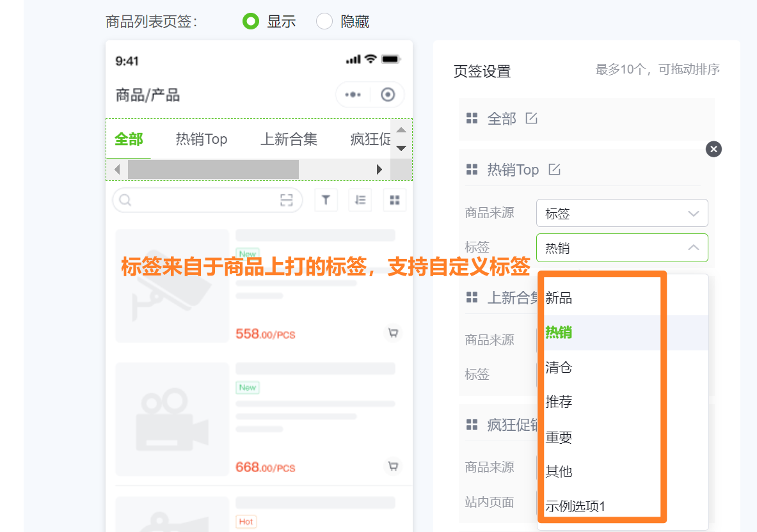Screen dimensions: 757x532
Task: Click the 最多10个，可拖动排序 hint text
Action: [658, 70]
